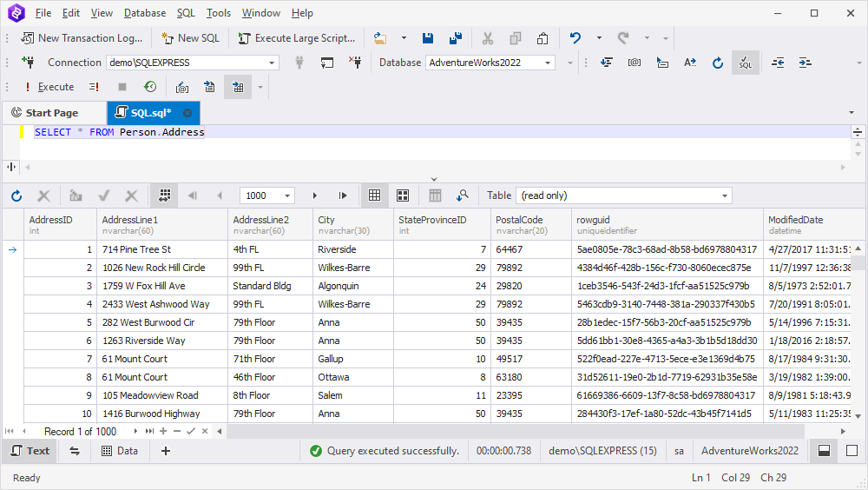868x490 pixels.
Task: Jump to last record navigation icon
Action: [x=149, y=431]
